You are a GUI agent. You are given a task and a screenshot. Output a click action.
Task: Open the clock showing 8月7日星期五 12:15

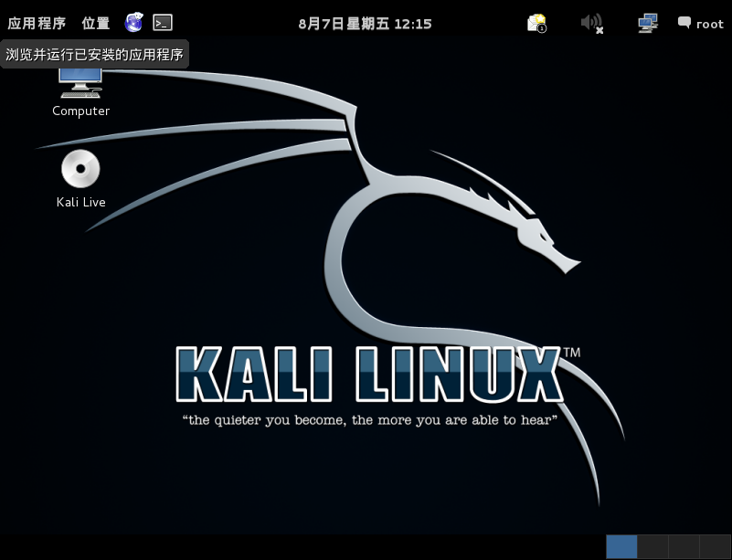(x=365, y=24)
